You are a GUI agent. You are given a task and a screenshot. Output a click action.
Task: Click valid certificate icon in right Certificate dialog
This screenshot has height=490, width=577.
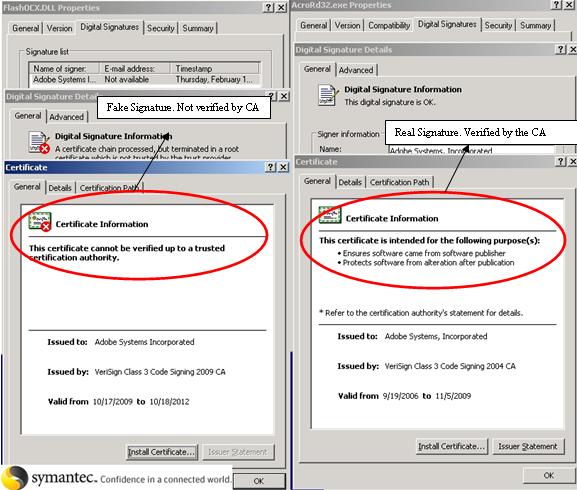(x=330, y=215)
